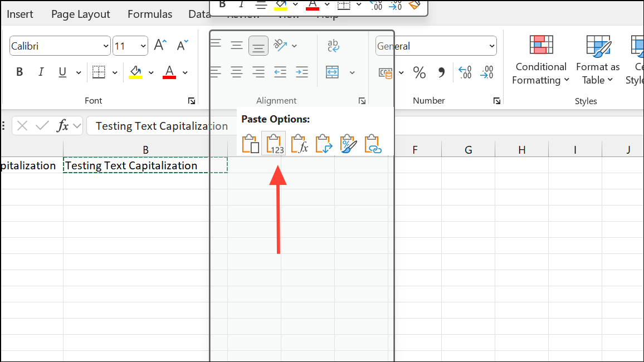Choose the Paste Link option
Viewport: 644px width, 362px height.
(x=372, y=143)
